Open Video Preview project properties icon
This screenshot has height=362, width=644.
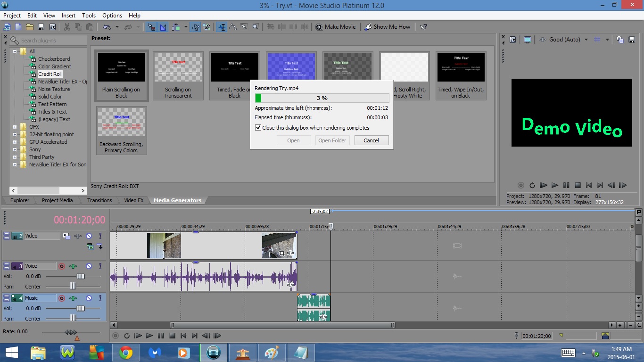click(x=513, y=40)
